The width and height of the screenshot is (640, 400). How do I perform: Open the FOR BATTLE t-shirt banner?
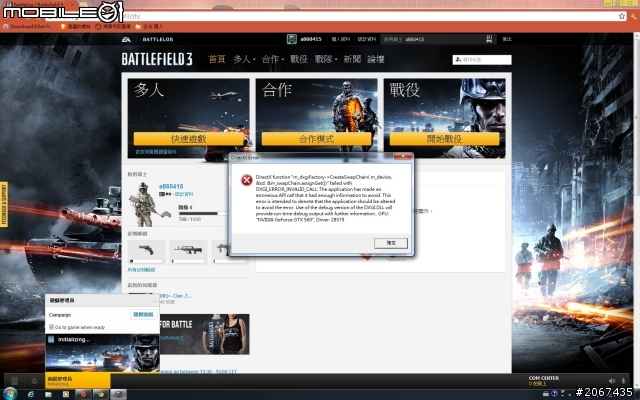click(x=204, y=334)
